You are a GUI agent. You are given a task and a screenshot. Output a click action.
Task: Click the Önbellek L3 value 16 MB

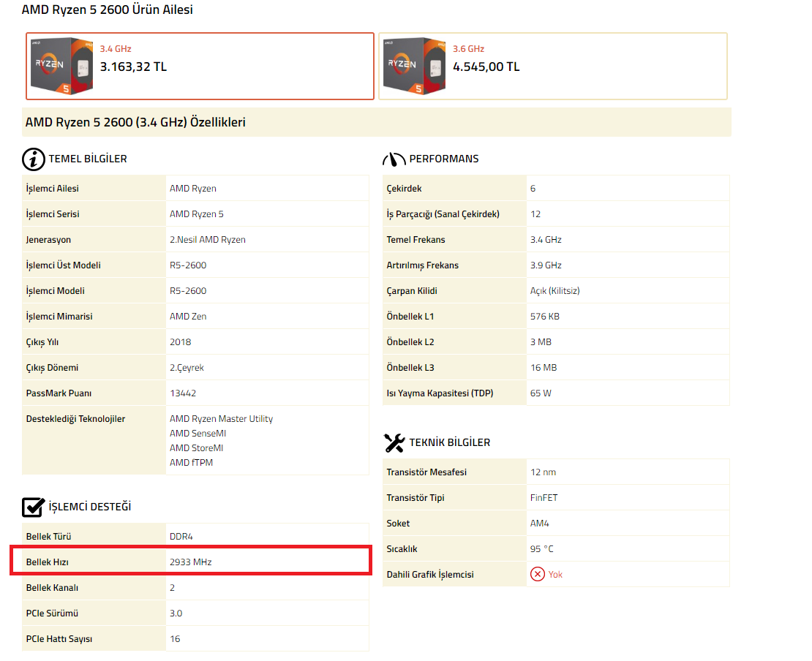coord(544,368)
